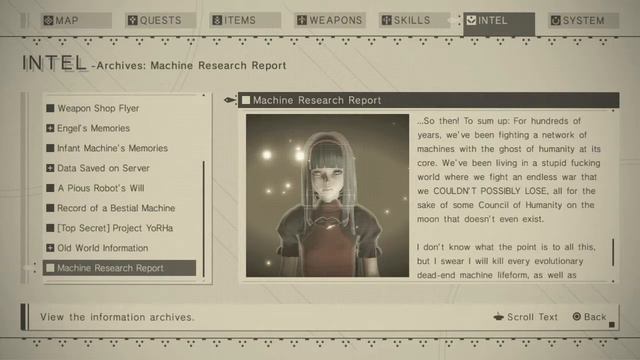This screenshot has height=360, width=640.
Task: Click the SYSTEM tab icon
Action: click(x=556, y=20)
